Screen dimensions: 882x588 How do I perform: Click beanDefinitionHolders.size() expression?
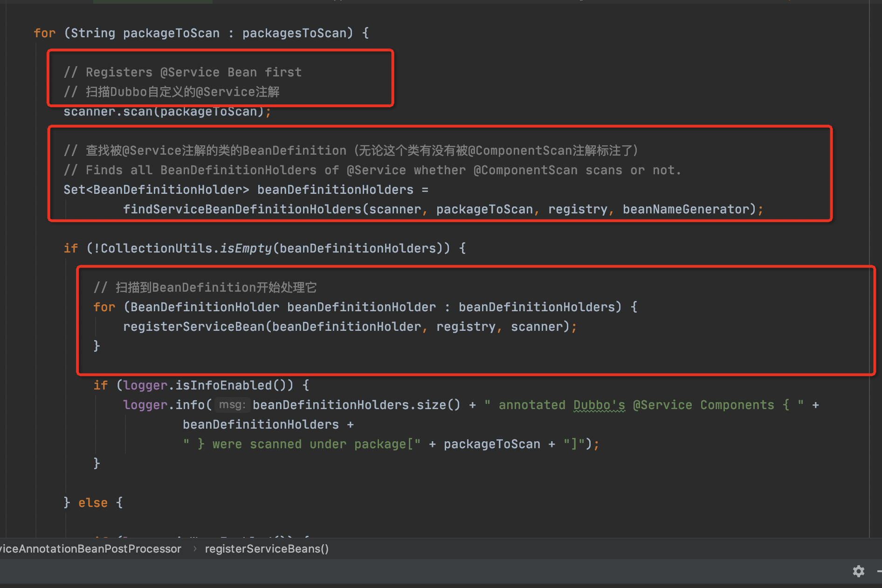(x=357, y=405)
